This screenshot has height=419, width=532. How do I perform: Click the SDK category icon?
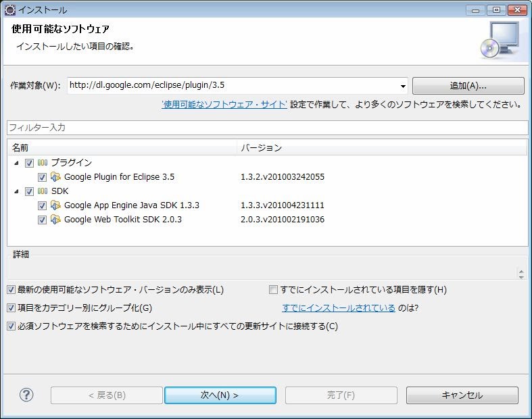(x=43, y=191)
